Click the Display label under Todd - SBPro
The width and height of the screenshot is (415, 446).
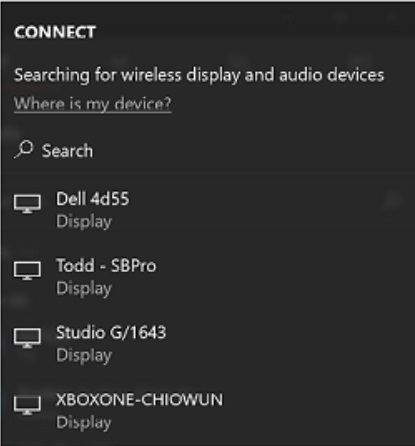(84, 289)
